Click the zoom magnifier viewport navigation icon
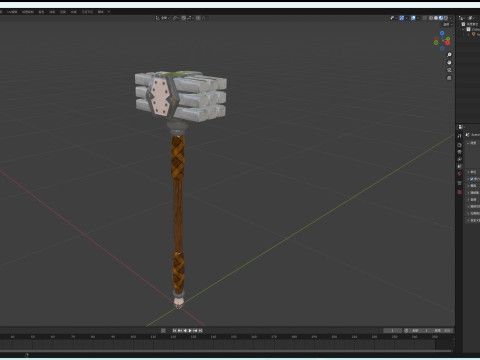This screenshot has width=480, height=360. click(449, 54)
